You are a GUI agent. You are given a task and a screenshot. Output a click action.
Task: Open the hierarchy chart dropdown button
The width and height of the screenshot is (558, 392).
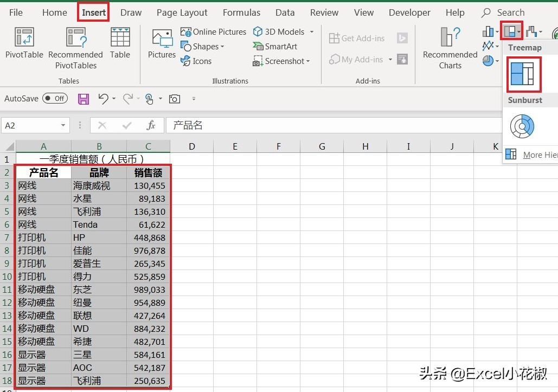(x=511, y=32)
